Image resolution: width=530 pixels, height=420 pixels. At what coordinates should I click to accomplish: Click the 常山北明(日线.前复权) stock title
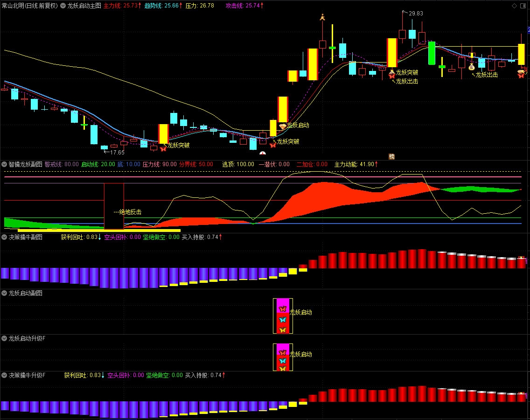click(29, 6)
